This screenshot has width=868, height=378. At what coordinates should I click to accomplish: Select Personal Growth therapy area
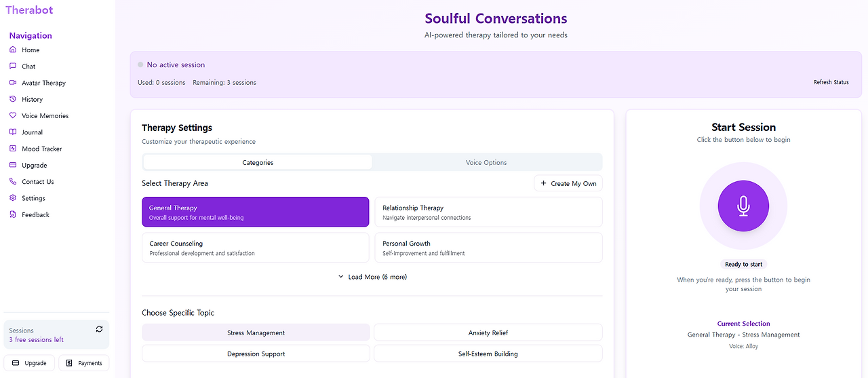click(488, 248)
